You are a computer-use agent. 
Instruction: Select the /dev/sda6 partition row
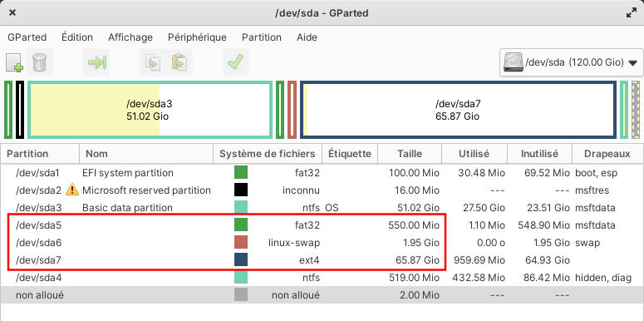(322, 243)
